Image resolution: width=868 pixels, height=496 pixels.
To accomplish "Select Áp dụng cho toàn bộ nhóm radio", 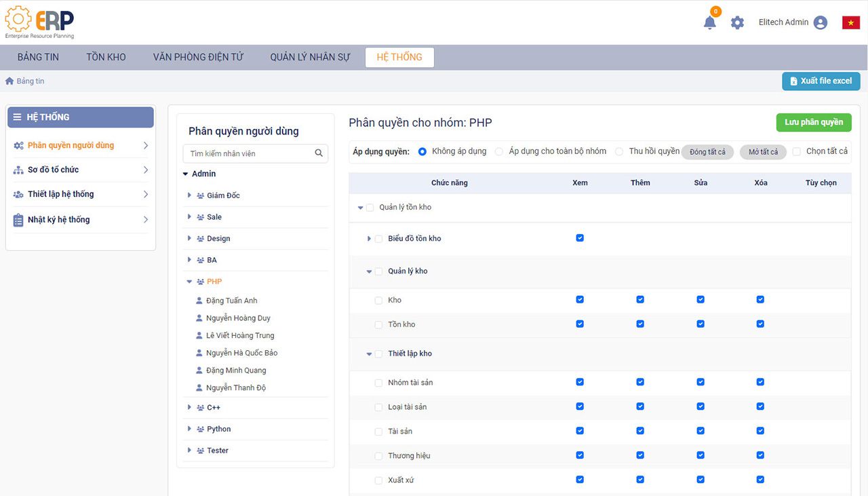I will [x=499, y=151].
